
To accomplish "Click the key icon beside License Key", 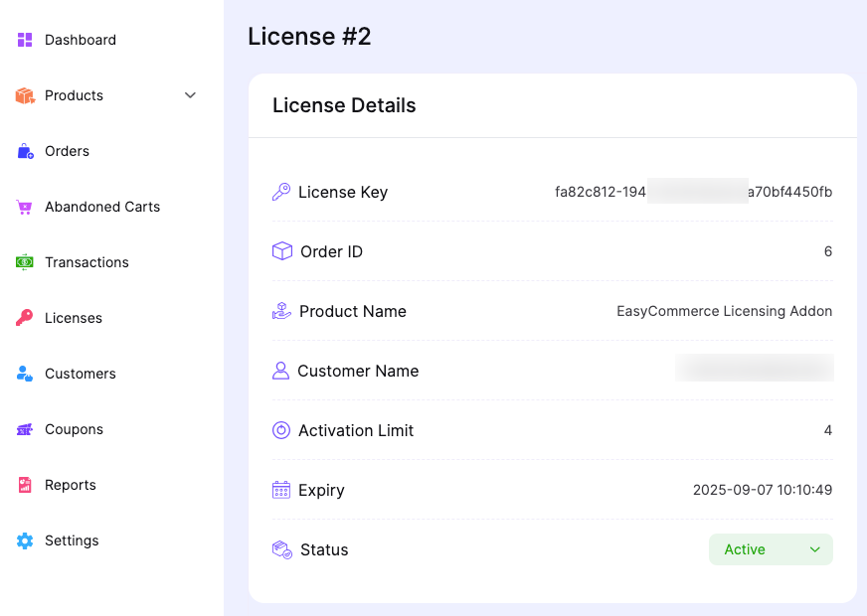I will pos(281,192).
